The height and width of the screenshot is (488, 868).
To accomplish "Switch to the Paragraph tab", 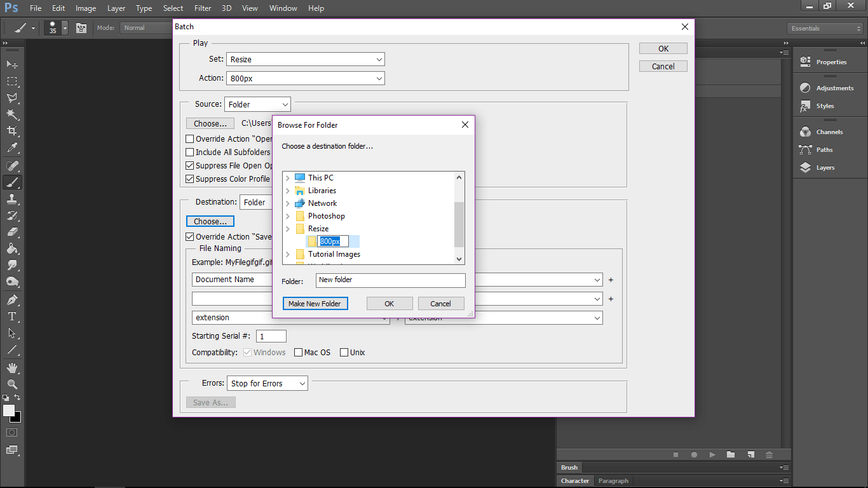I will tap(613, 480).
